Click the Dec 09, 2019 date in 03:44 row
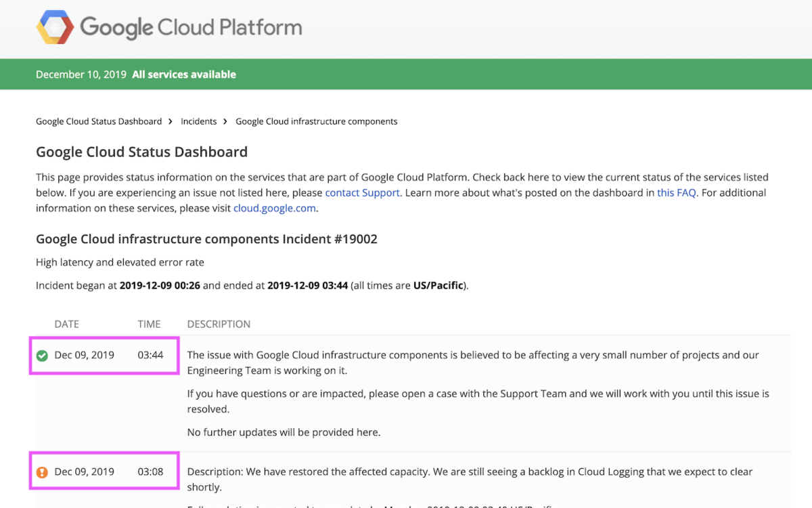The width and height of the screenshot is (812, 508). 85,355
